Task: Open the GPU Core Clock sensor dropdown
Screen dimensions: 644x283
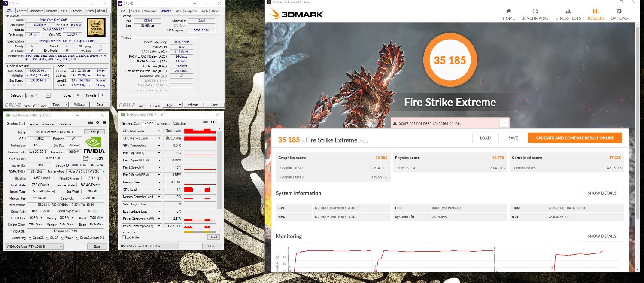Action: tap(159, 131)
